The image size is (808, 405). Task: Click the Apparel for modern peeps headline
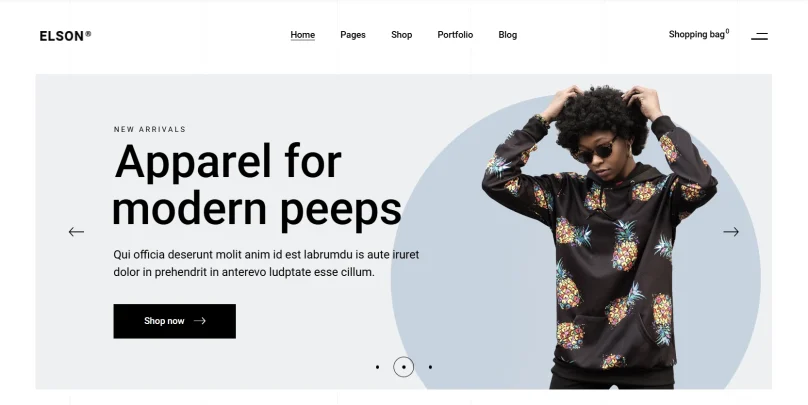pyautogui.click(x=257, y=184)
